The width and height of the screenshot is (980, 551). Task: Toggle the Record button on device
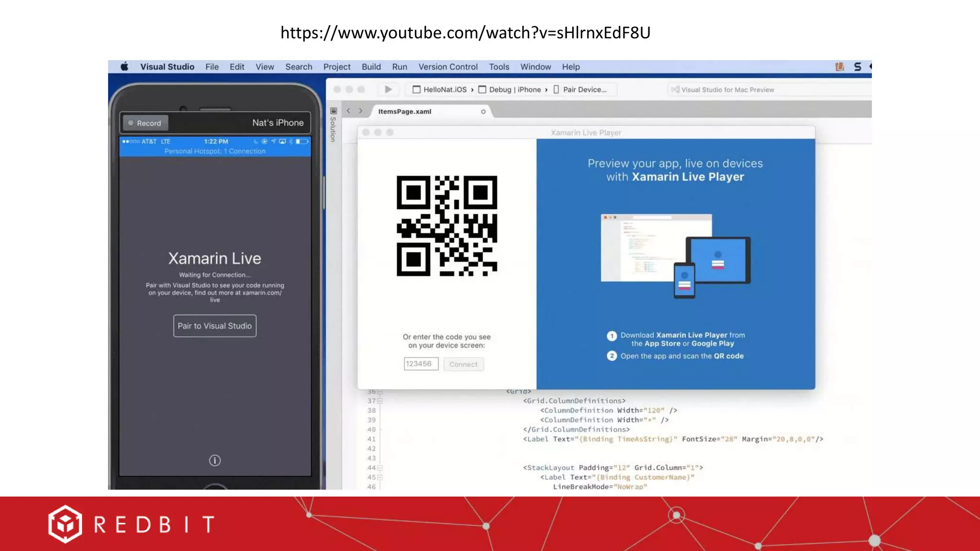[145, 123]
